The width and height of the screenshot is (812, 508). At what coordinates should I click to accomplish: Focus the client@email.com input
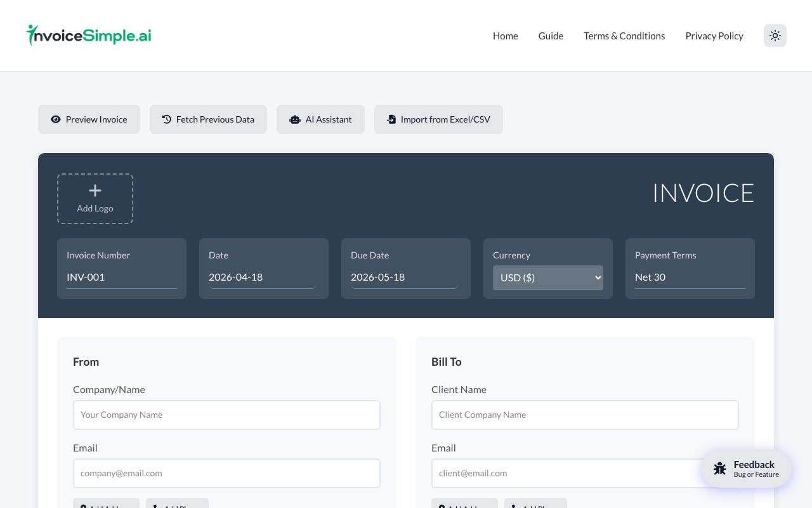pos(585,473)
